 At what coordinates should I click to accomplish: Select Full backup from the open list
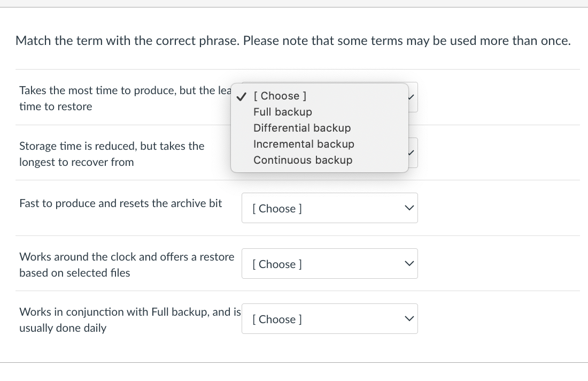pyautogui.click(x=282, y=112)
